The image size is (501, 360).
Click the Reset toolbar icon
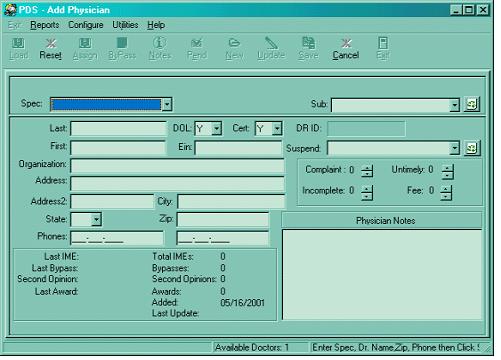click(51, 43)
